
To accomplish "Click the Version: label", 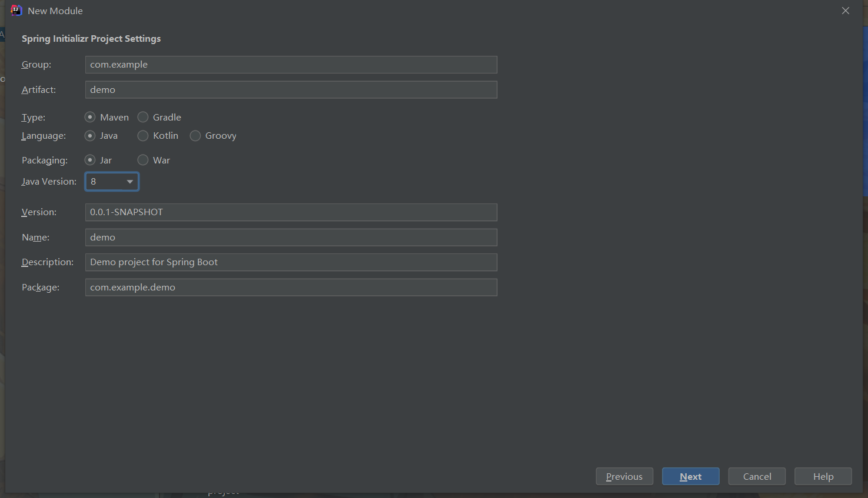I will [39, 212].
